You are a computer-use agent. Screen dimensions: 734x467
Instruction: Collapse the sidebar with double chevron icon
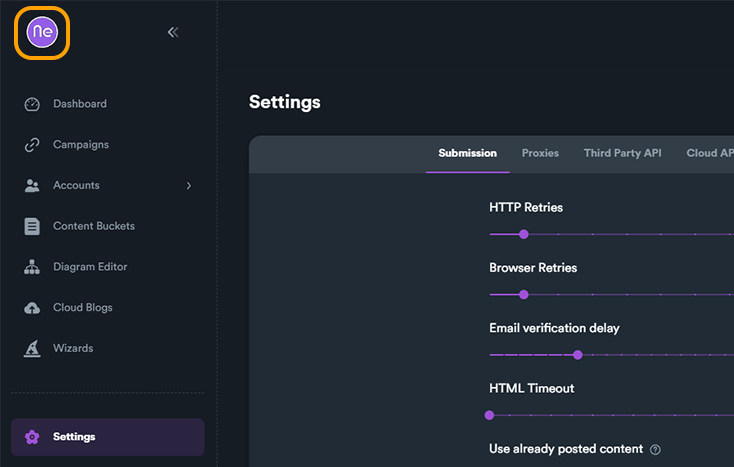(x=173, y=32)
